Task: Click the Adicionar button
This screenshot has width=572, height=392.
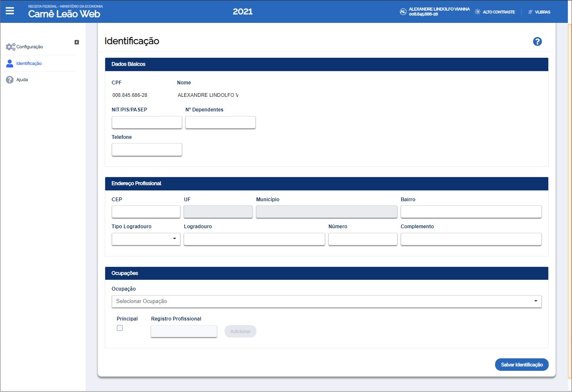Action: tap(240, 331)
